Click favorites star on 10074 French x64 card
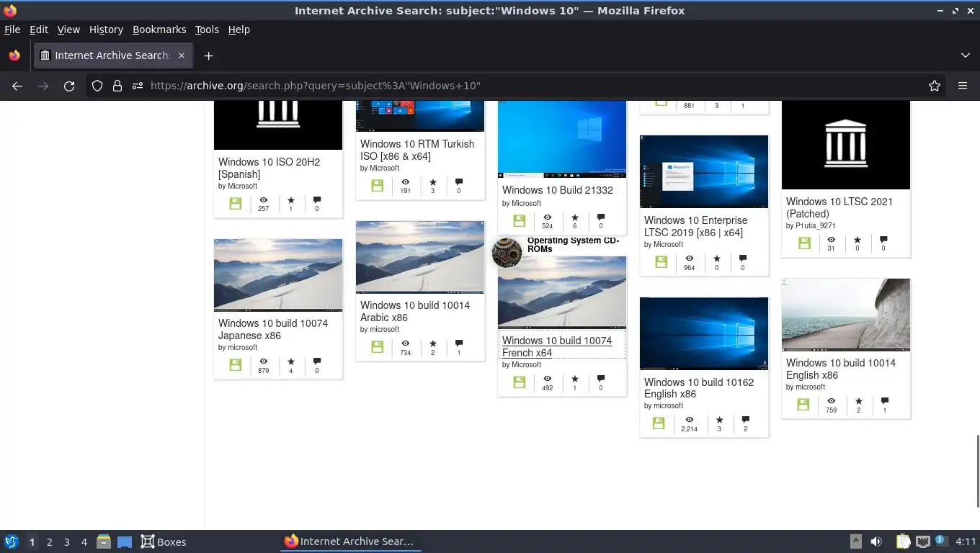 pyautogui.click(x=575, y=379)
